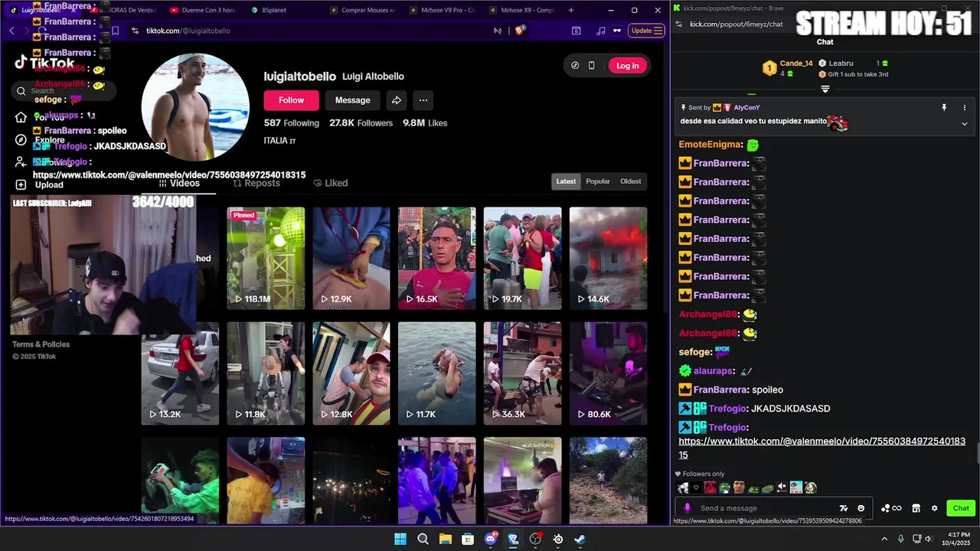Screen dimensions: 980x551
Task: Open the video with 36.3K views
Action: pyautogui.click(x=522, y=373)
